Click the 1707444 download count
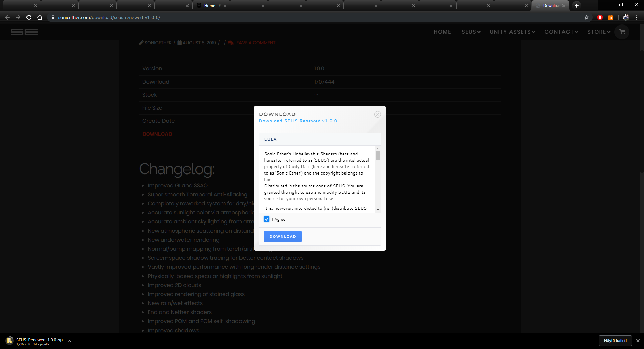This screenshot has height=349, width=644. tap(324, 82)
